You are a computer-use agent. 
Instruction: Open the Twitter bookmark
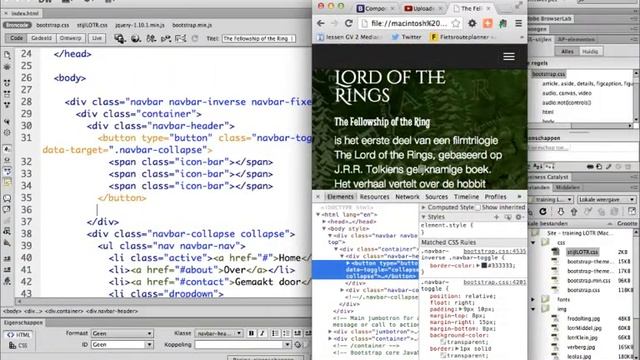coord(406,37)
